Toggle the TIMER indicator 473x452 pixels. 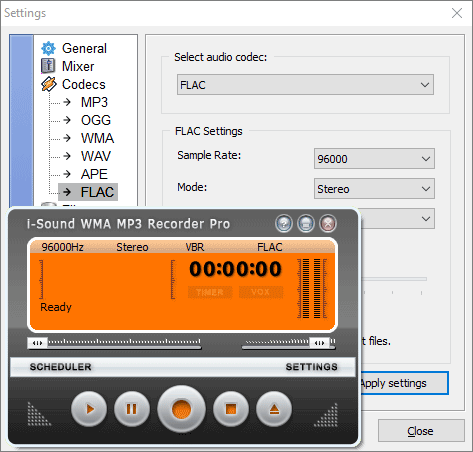click(210, 292)
